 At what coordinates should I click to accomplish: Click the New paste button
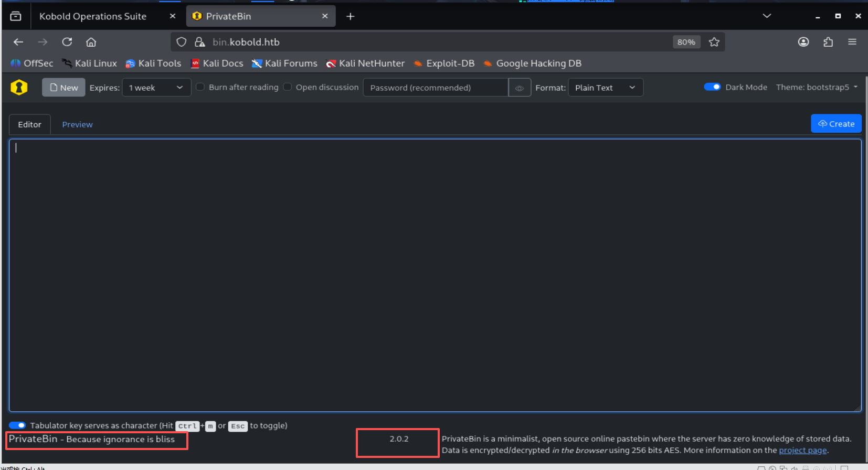coord(63,88)
